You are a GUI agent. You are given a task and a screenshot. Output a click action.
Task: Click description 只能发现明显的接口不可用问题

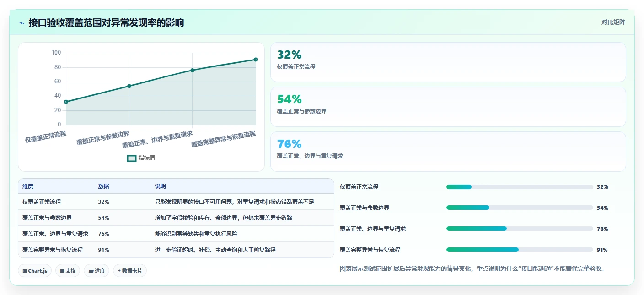[235, 202]
